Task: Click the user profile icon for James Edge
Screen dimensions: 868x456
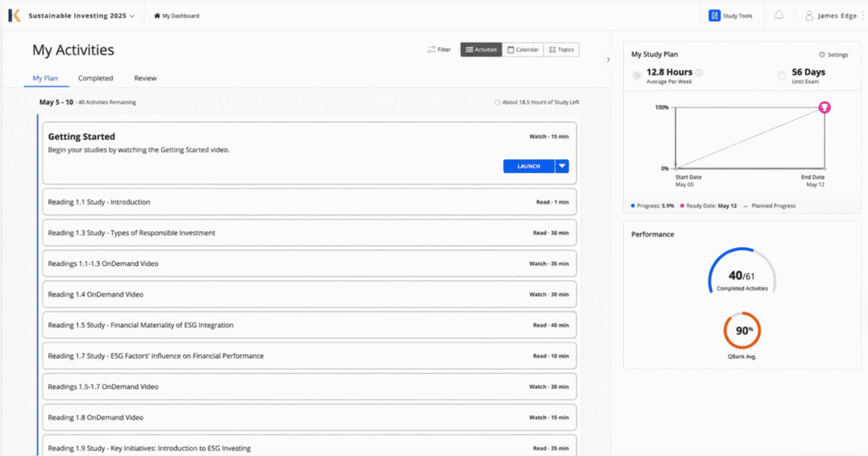Action: point(809,15)
